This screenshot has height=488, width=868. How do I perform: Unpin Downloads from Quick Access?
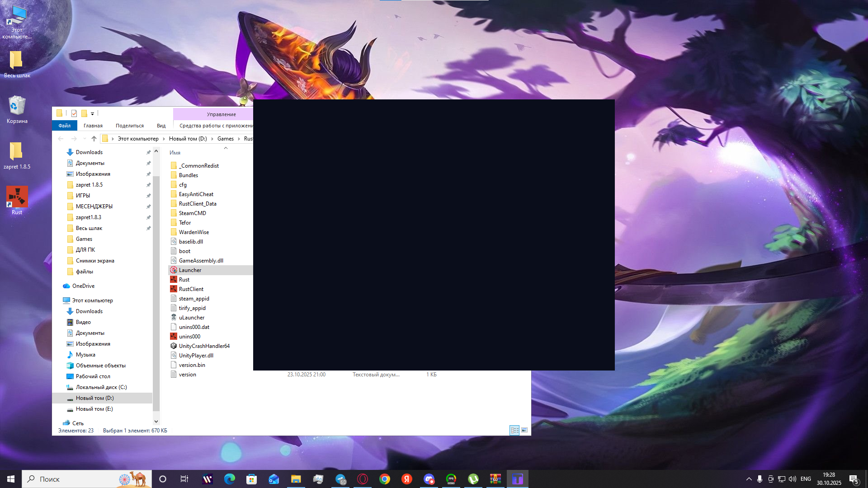point(148,152)
